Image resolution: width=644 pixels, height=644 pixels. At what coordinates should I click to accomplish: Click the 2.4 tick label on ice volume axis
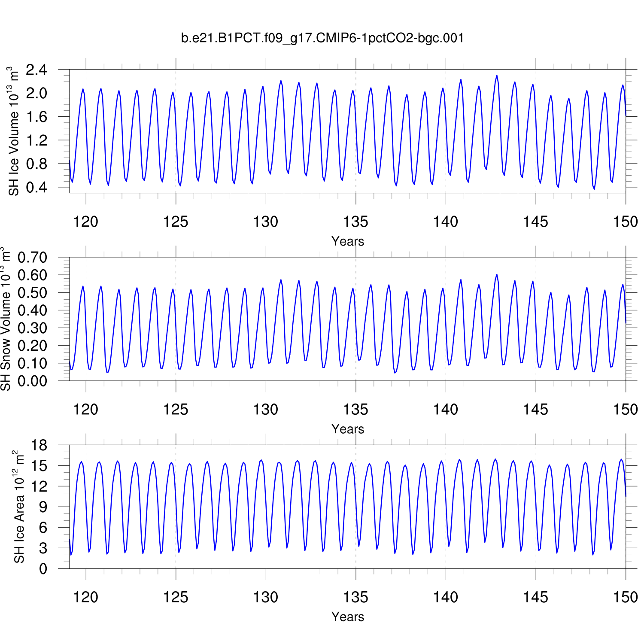click(x=36, y=70)
